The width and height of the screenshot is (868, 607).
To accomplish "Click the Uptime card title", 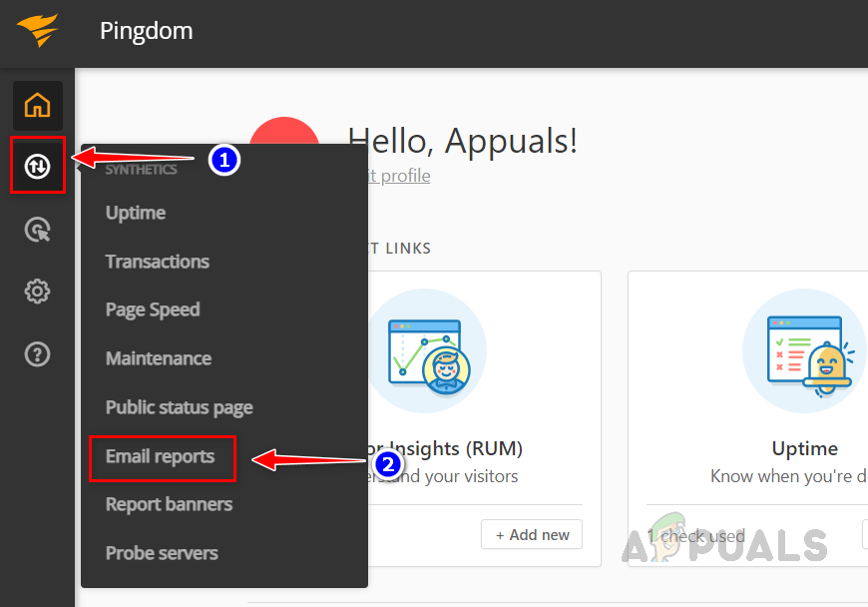I will tap(805, 448).
